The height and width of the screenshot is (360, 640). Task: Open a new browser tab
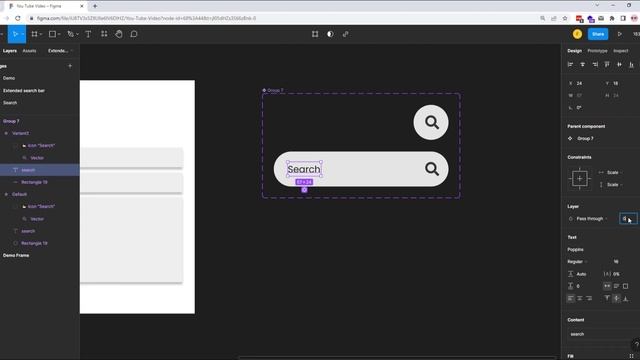pos(95,6)
